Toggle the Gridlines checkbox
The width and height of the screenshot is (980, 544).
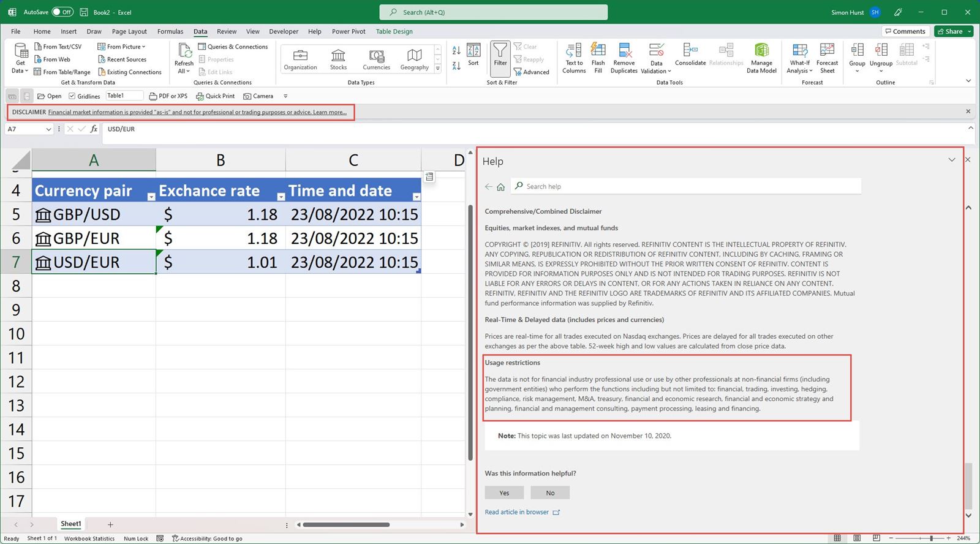coord(72,96)
